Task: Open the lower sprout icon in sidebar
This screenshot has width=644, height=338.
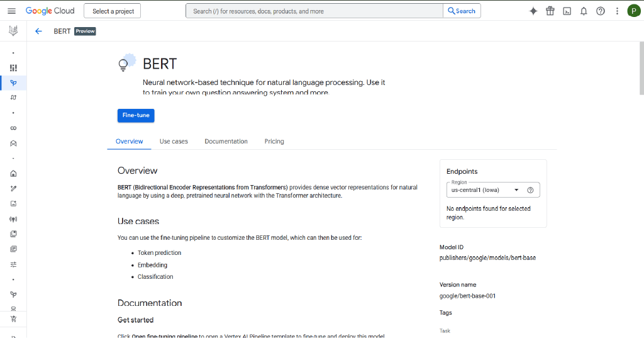Action: point(13,295)
